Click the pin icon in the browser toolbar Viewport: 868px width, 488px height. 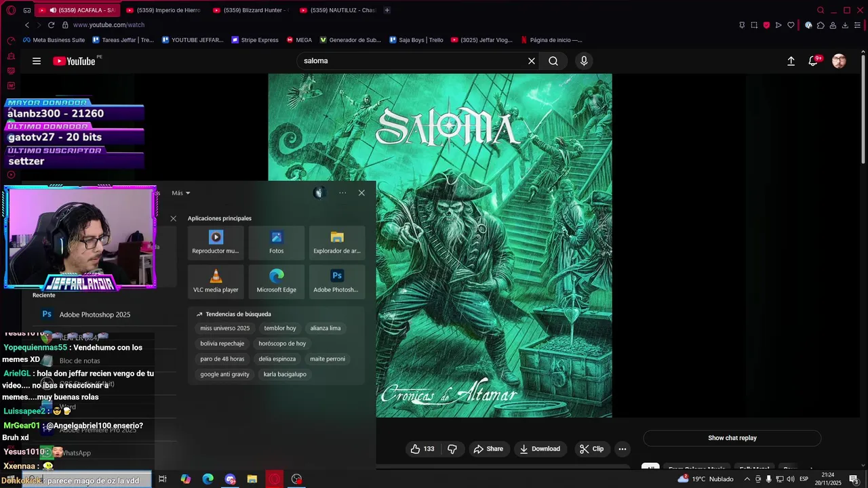click(x=742, y=25)
